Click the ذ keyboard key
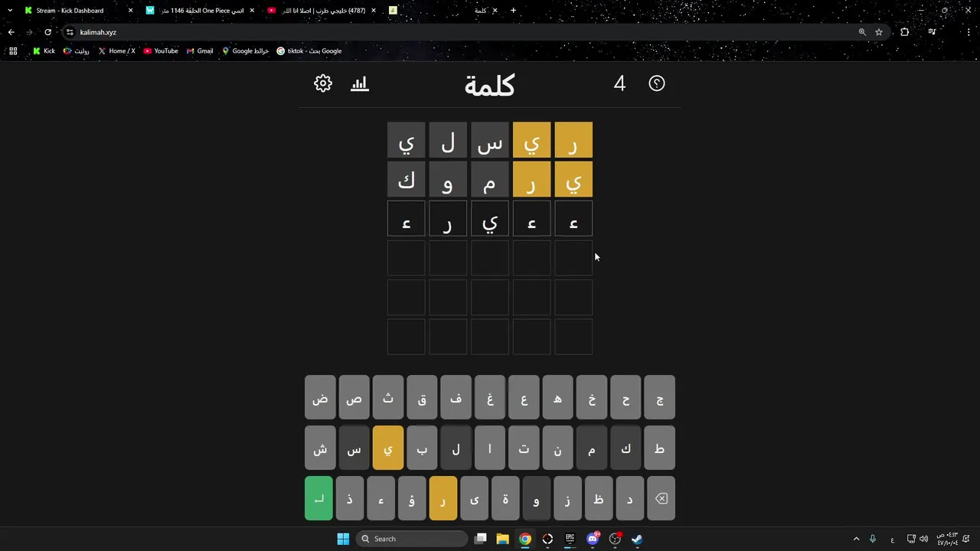 (x=350, y=498)
